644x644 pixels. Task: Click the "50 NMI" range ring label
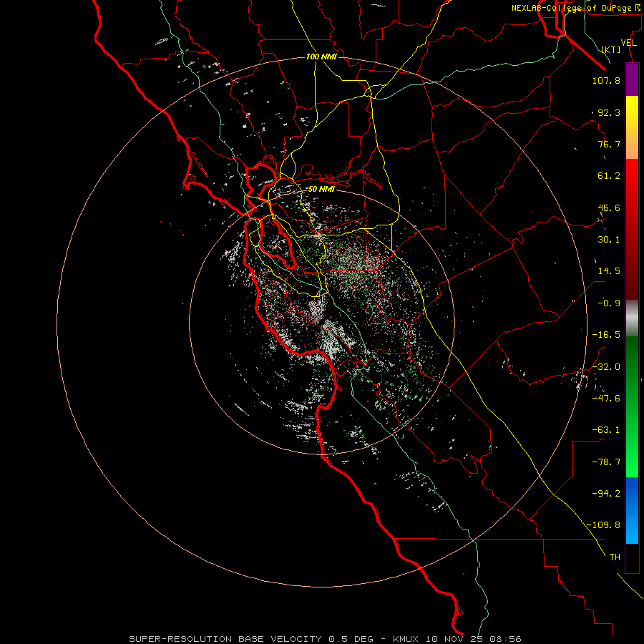[x=321, y=189]
